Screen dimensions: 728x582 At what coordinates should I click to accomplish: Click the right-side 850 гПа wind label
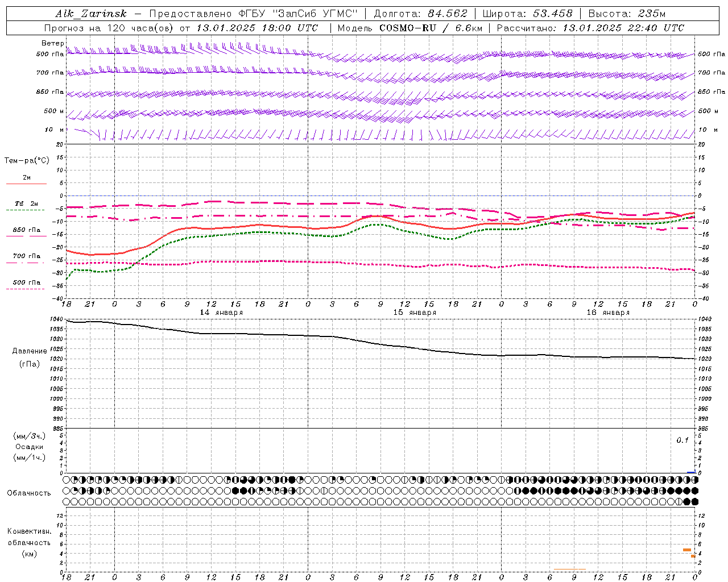coord(712,92)
